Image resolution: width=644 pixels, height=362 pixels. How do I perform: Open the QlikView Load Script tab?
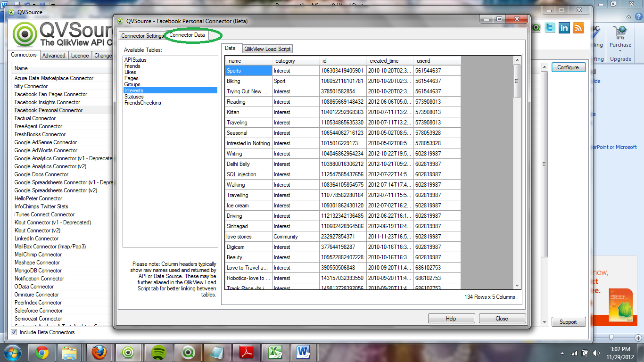click(267, 49)
